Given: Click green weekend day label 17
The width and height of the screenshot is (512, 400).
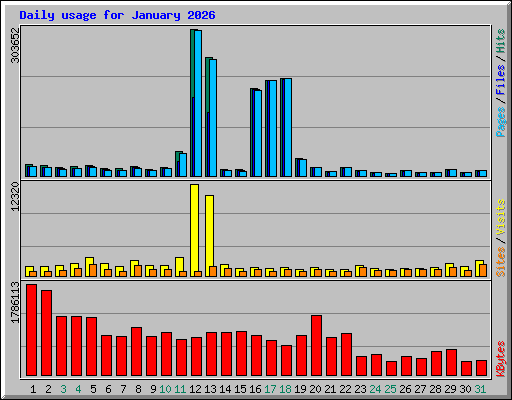Looking at the screenshot, I should pyautogui.click(x=270, y=389).
